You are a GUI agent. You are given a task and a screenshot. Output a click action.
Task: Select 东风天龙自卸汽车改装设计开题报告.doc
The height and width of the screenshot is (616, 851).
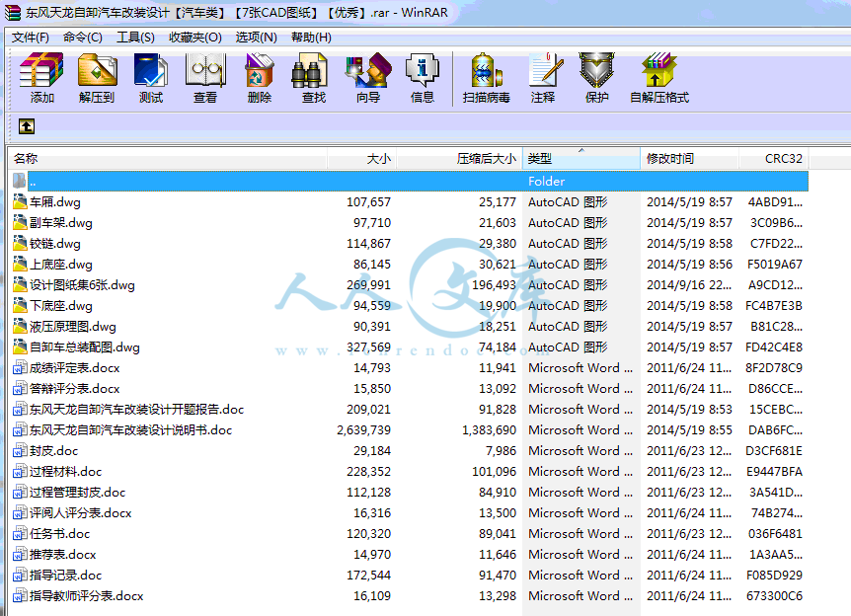(137, 410)
